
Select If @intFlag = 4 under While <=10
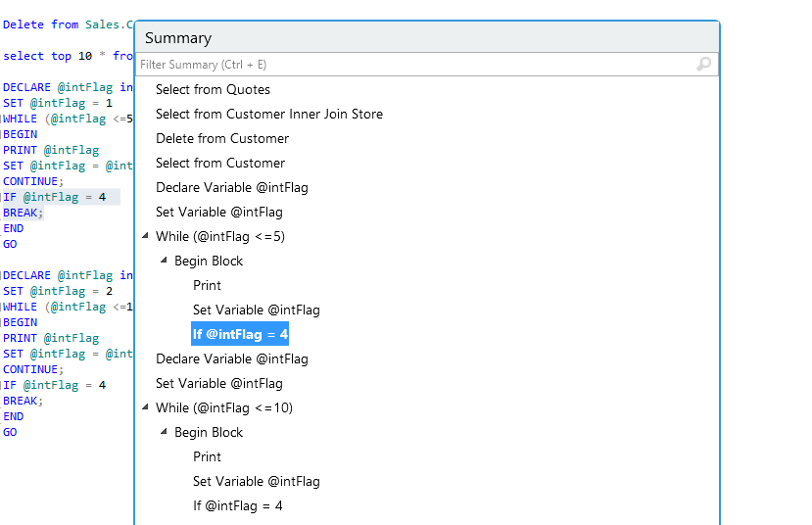pos(237,505)
